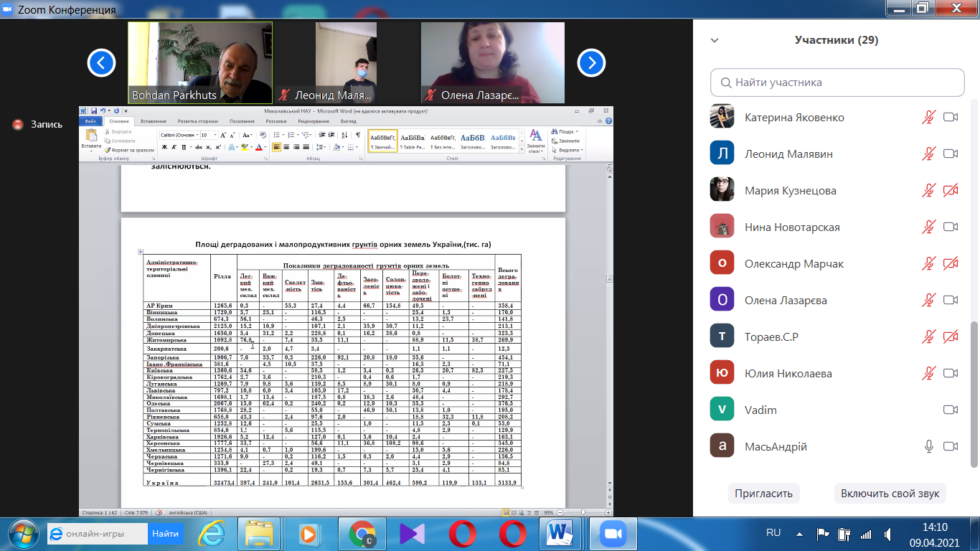This screenshot has height=551, width=980.
Task: Click Включить свой звук button
Action: [x=890, y=494]
